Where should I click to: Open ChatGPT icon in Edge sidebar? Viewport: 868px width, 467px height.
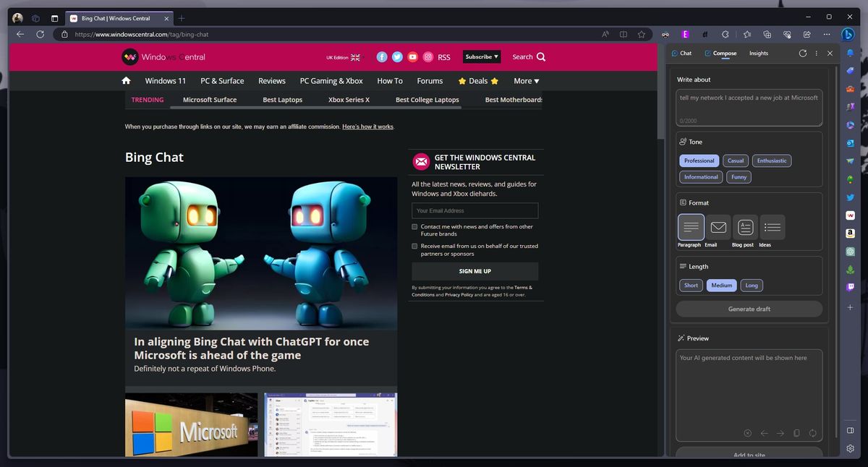(851, 252)
